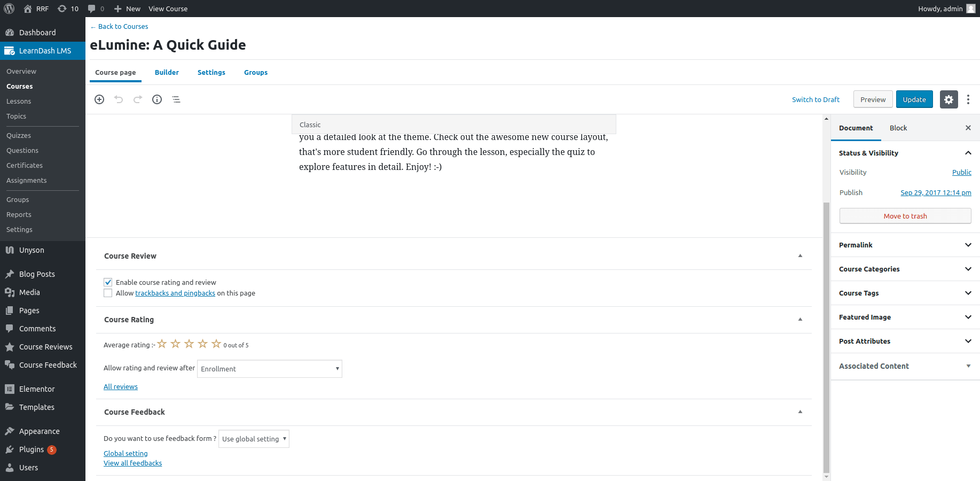Viewport: 980px width, 481px height.
Task: Open the Block navigation list icon
Action: (x=176, y=99)
